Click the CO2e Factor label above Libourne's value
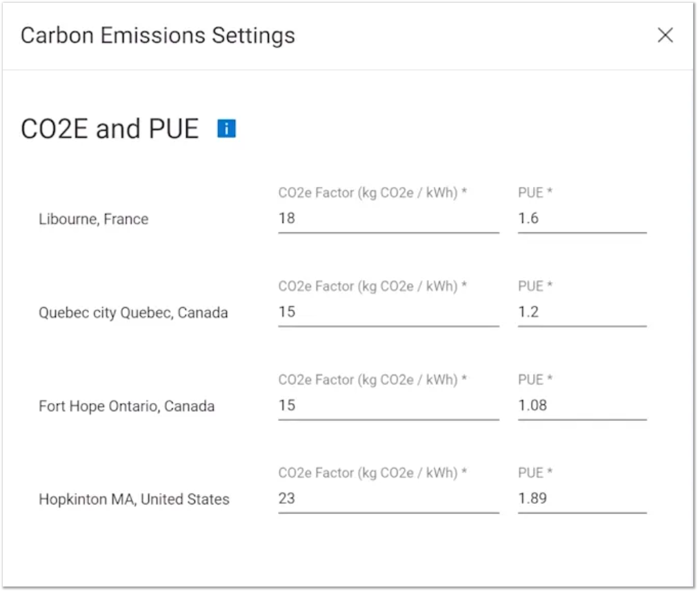This screenshot has height=592, width=700. point(373,193)
